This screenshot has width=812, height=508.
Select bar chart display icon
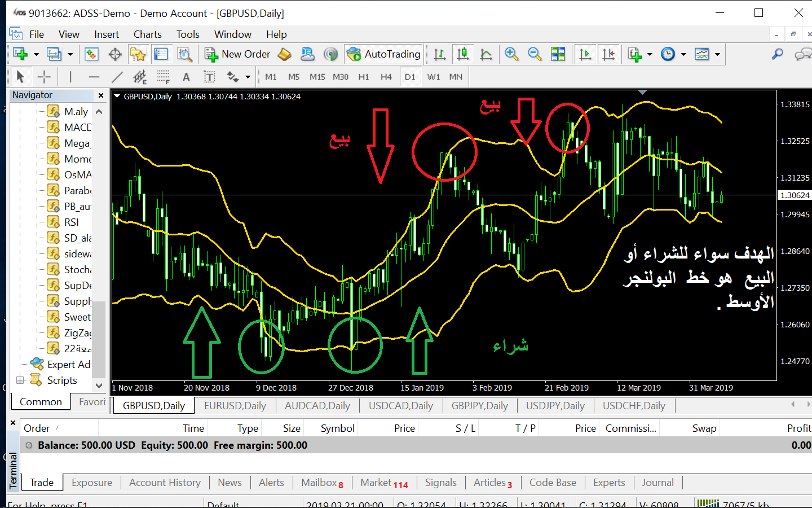[x=440, y=54]
